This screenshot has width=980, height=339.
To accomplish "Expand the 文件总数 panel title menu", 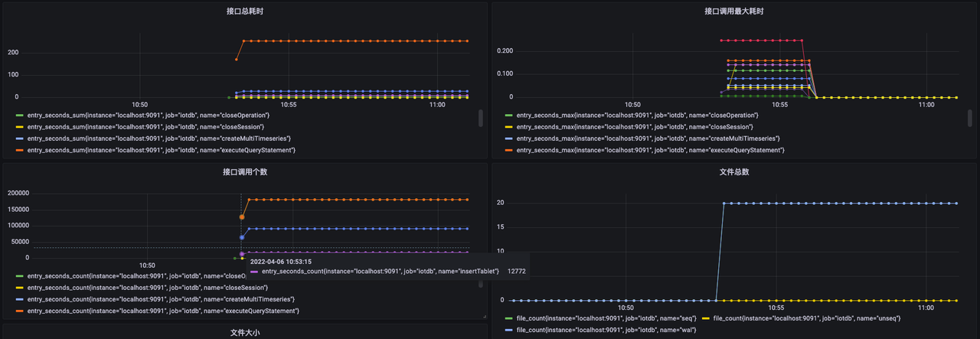I will (x=734, y=171).
